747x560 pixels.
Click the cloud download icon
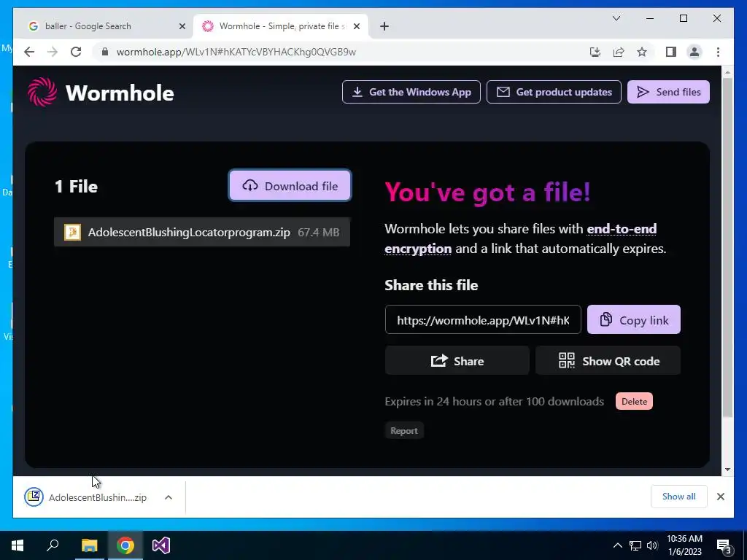click(250, 186)
